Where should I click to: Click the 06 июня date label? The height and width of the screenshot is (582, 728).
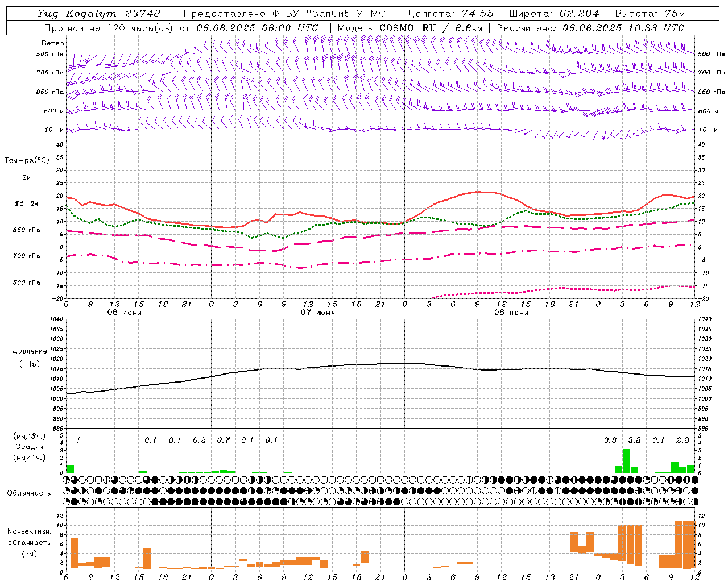(125, 313)
